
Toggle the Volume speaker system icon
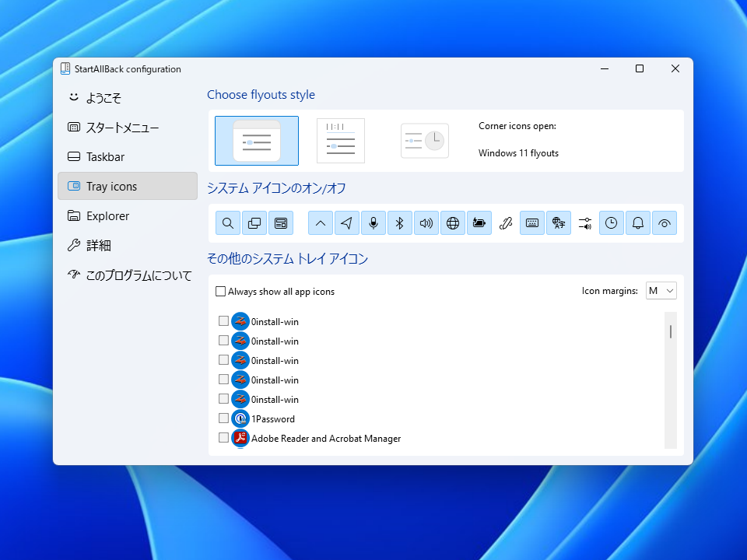click(426, 223)
